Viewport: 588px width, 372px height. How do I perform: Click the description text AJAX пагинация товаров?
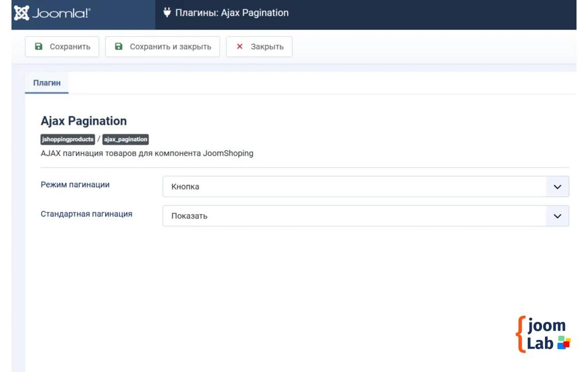point(147,153)
